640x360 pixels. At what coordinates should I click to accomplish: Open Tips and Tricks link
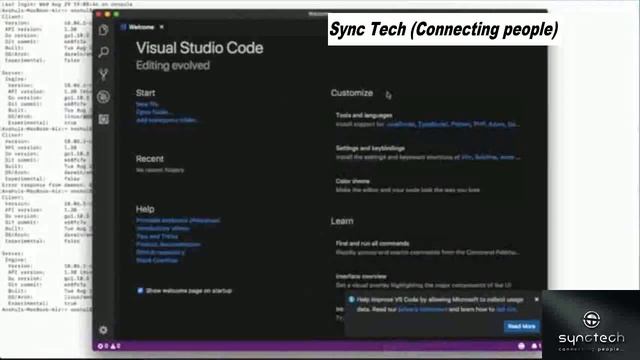(157, 236)
